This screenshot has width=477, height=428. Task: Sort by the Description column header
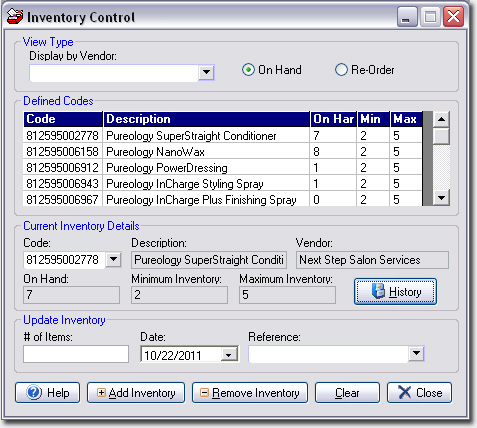[206, 119]
